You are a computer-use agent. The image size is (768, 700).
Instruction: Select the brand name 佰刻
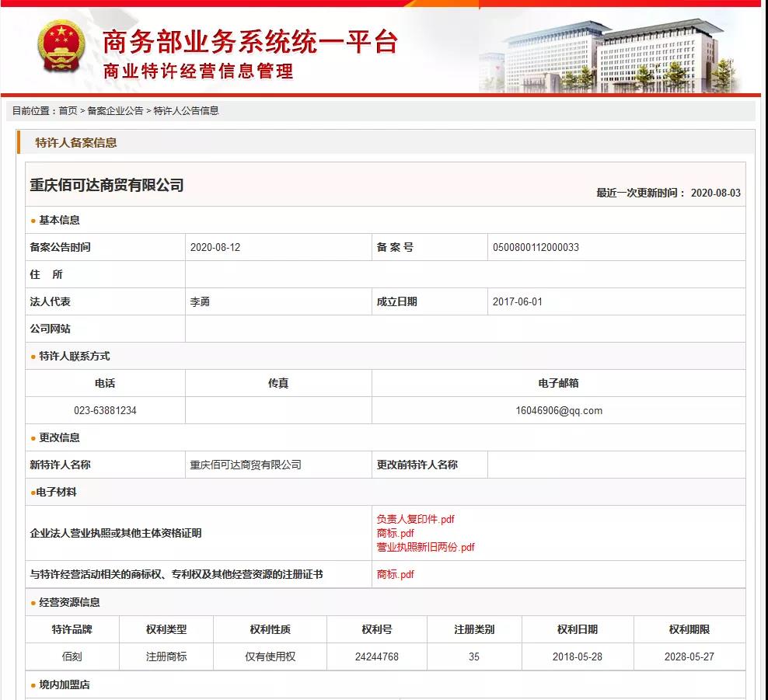tap(72, 656)
